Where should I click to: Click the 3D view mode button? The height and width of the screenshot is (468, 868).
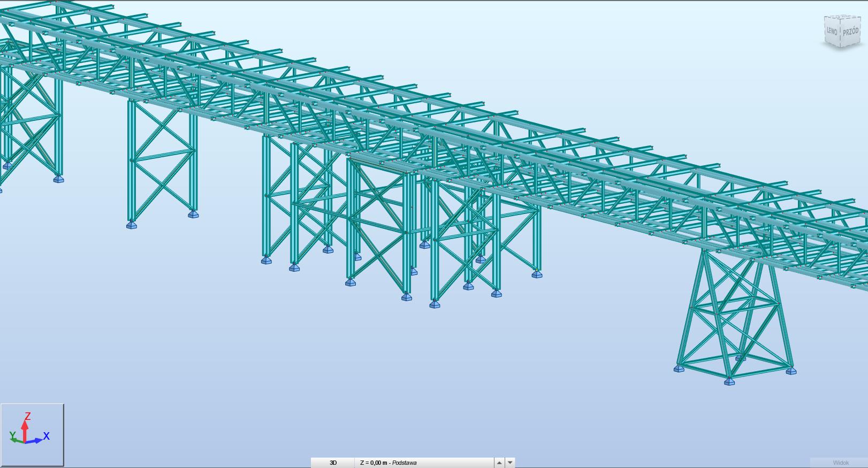[x=333, y=463]
